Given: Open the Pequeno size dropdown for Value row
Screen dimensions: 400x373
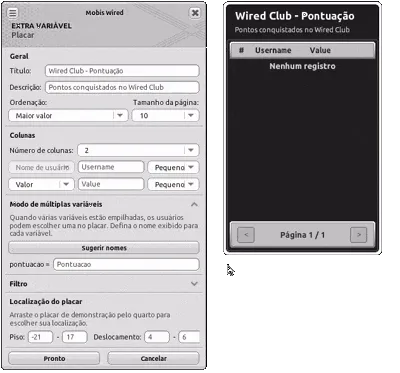Looking at the screenshot, I should (x=173, y=184).
